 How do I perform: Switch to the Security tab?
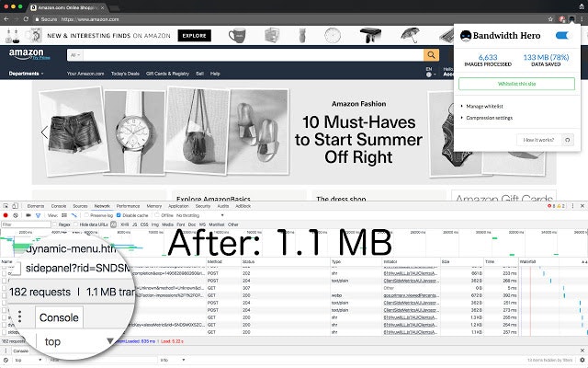click(203, 206)
